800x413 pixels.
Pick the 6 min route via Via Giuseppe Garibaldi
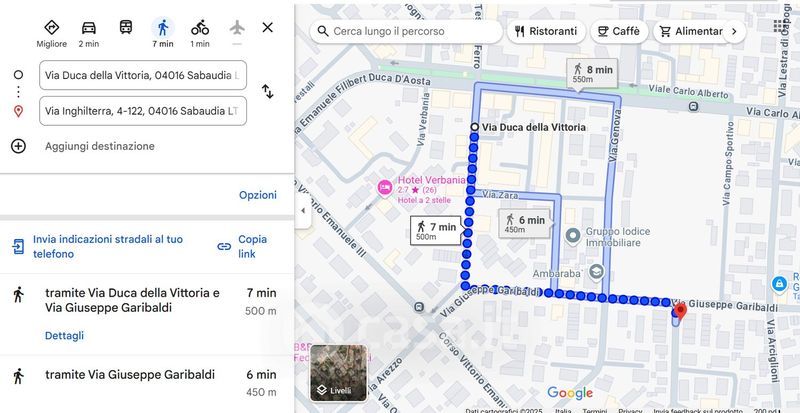click(147, 382)
